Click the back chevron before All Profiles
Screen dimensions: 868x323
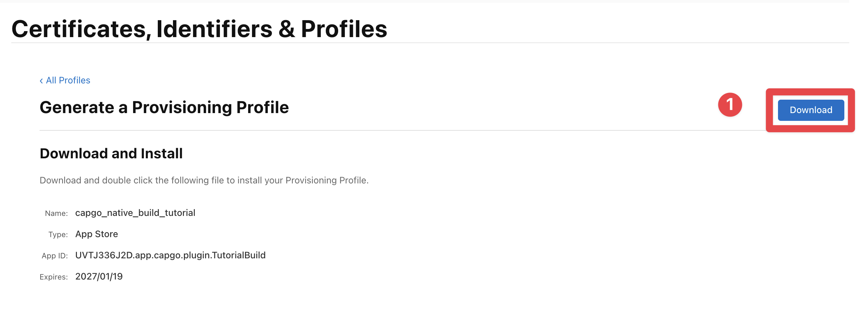41,81
